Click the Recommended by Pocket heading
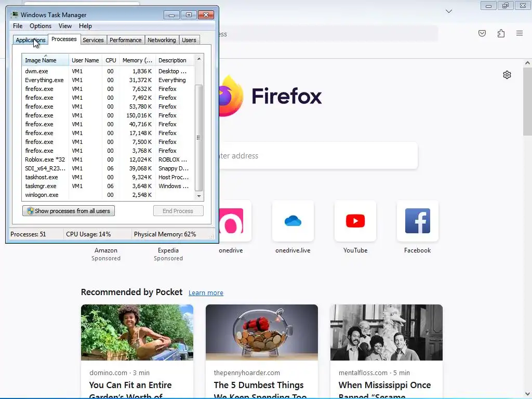 tap(131, 292)
